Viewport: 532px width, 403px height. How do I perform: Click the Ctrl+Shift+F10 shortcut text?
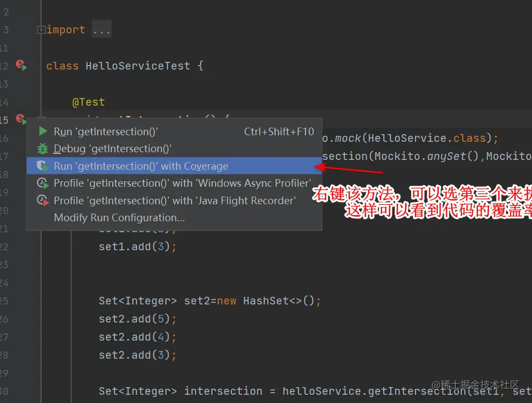click(x=279, y=131)
